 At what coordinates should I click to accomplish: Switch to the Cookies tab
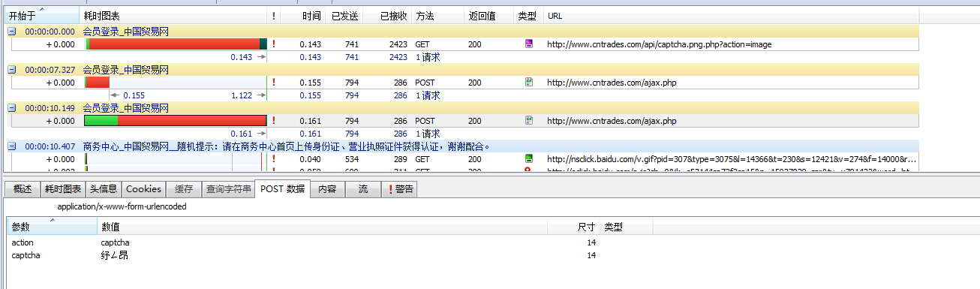coord(143,189)
